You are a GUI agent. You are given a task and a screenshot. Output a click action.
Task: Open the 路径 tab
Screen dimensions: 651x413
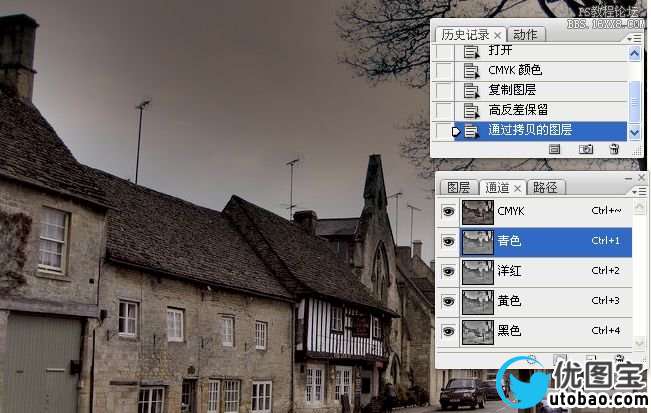545,188
